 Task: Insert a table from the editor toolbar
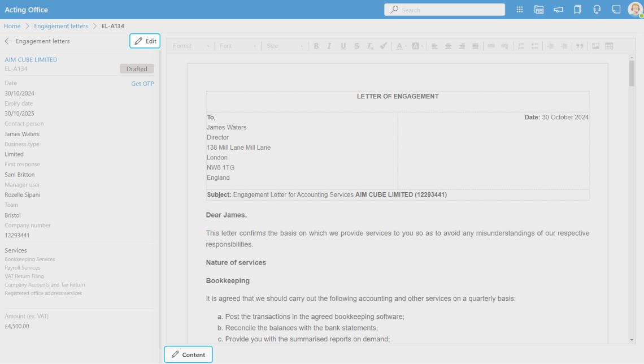[609, 46]
